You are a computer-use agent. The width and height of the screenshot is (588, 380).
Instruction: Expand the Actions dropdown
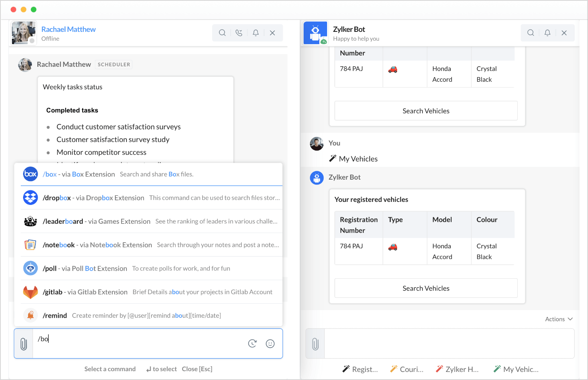tap(559, 319)
